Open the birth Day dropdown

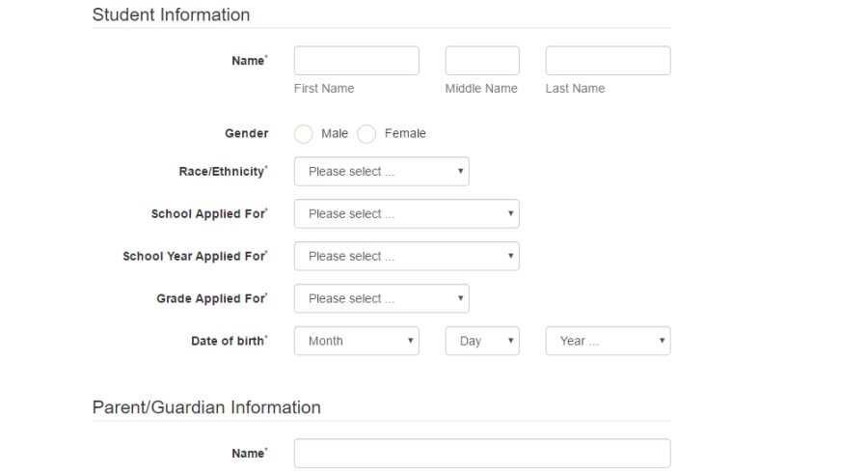pyautogui.click(x=481, y=341)
